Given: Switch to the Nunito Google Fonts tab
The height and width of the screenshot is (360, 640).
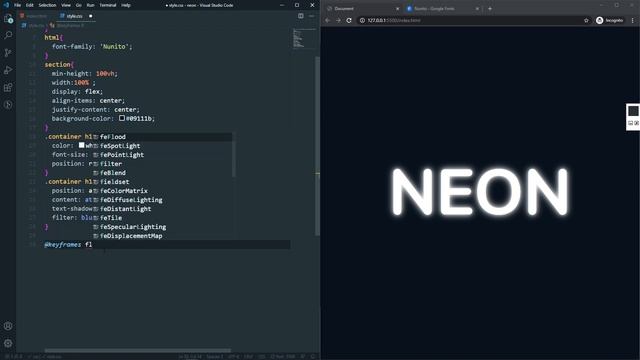Looking at the screenshot, I should (443, 9).
